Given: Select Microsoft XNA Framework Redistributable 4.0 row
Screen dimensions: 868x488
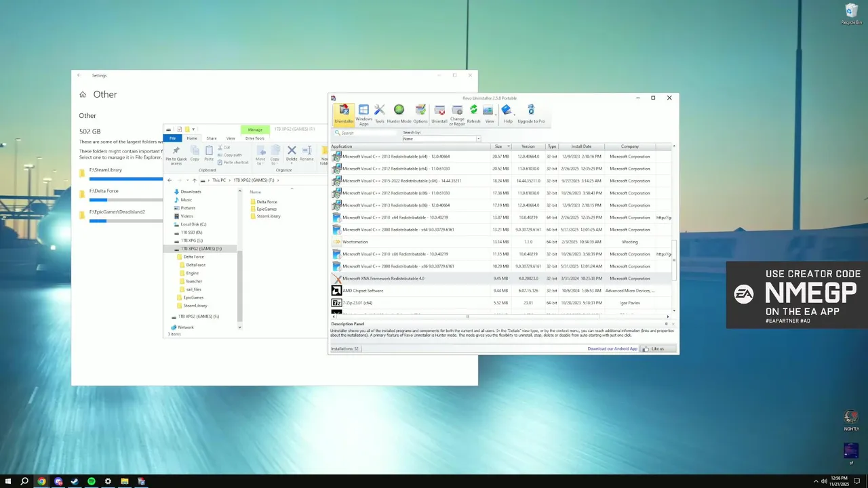Looking at the screenshot, I should (x=502, y=279).
